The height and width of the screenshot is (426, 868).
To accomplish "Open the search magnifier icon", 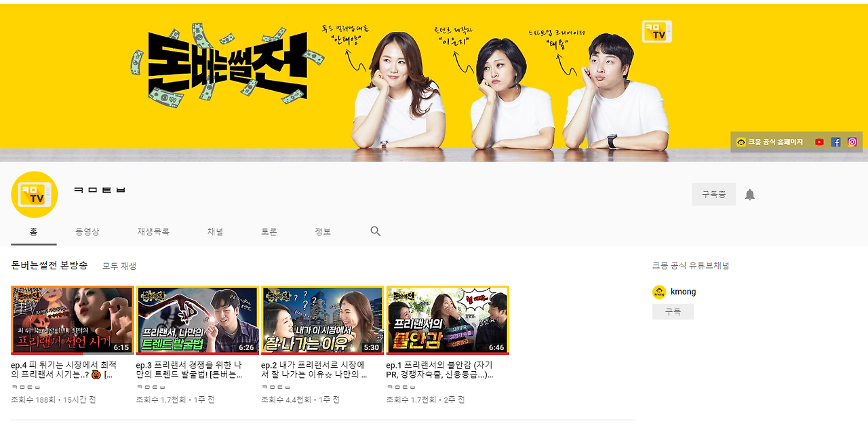I will [375, 231].
